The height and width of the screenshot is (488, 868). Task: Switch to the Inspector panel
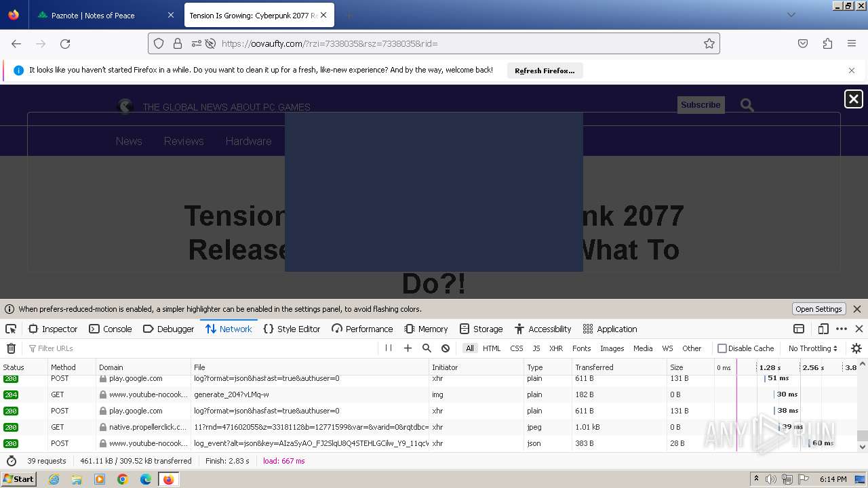[x=53, y=329]
